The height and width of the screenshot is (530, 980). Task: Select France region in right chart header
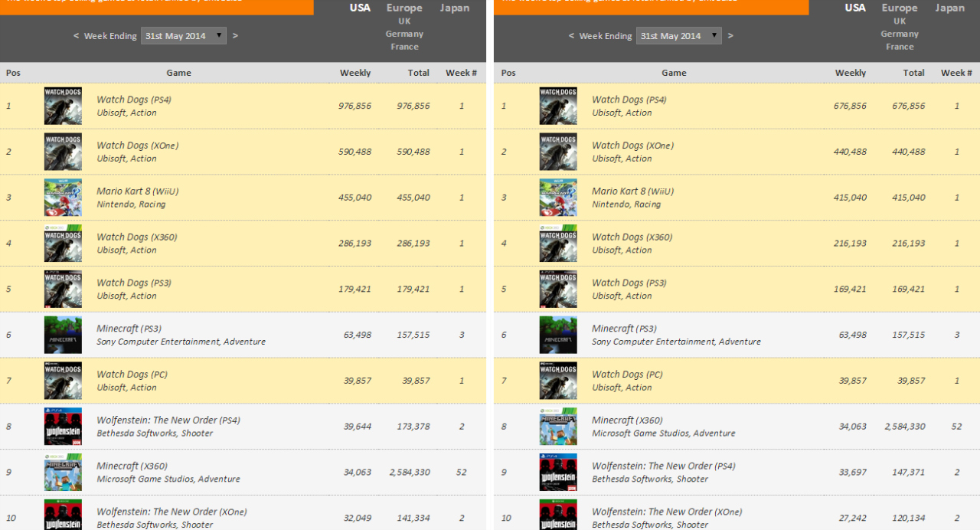coord(900,47)
